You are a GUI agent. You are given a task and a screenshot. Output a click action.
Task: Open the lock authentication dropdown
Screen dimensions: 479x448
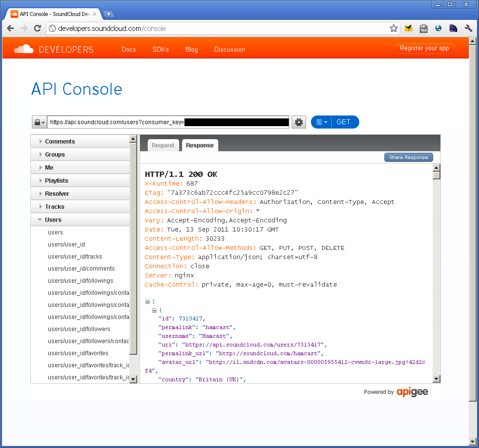pos(39,122)
